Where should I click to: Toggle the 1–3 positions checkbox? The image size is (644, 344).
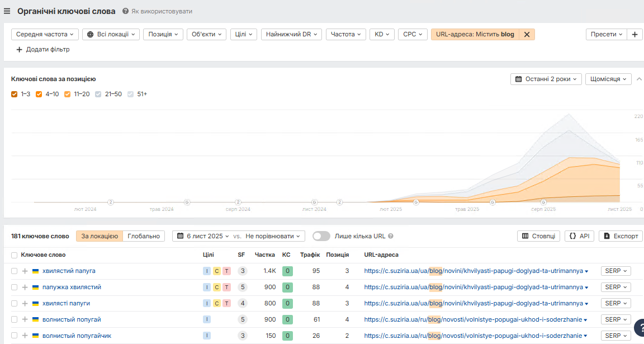pyautogui.click(x=15, y=94)
